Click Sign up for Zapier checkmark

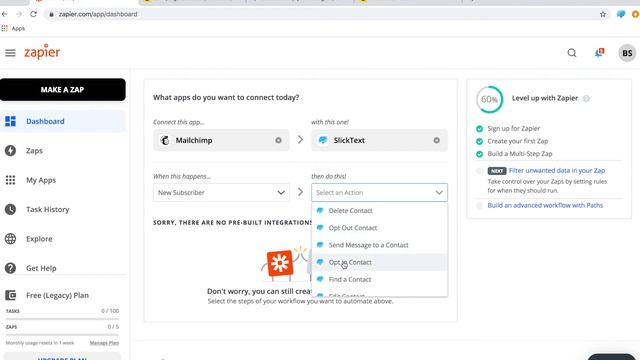(480, 129)
